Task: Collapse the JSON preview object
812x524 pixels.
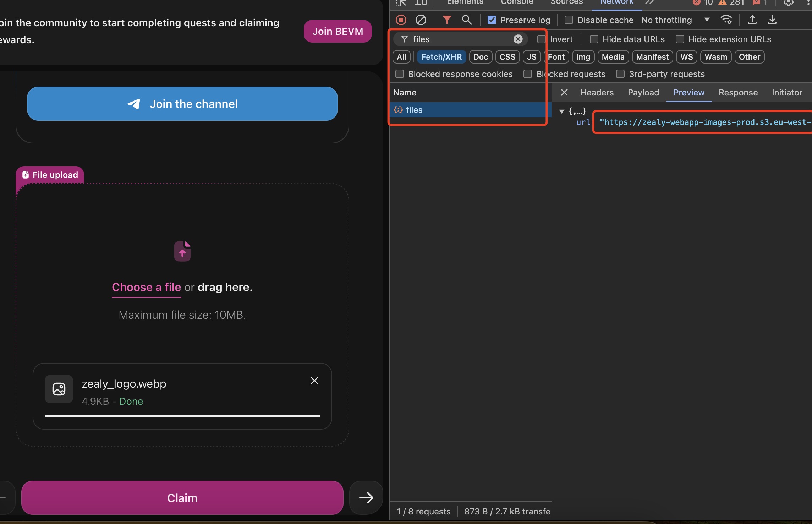Action: click(x=561, y=111)
